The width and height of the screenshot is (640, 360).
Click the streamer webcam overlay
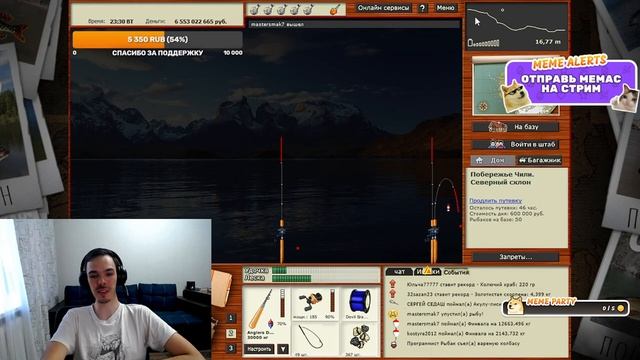click(x=105, y=289)
